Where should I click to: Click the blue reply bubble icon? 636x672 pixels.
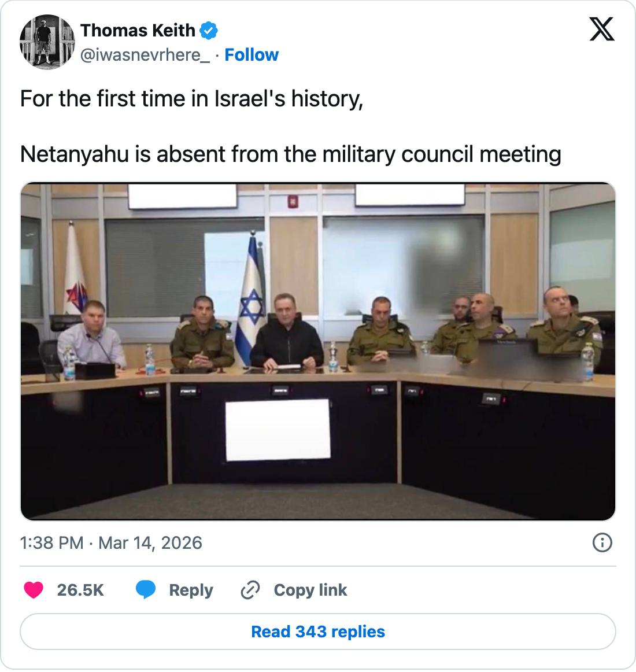[x=146, y=590]
